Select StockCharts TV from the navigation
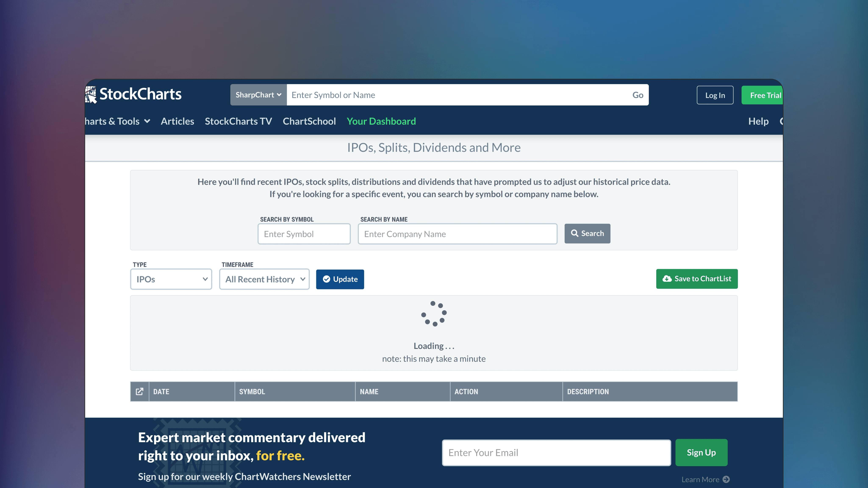The width and height of the screenshot is (868, 488). [238, 121]
